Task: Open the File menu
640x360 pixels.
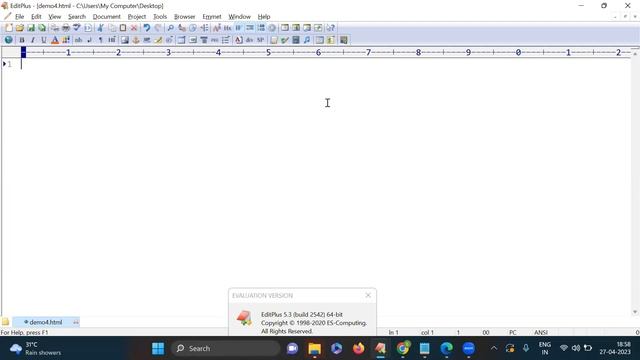Action: tap(20, 17)
